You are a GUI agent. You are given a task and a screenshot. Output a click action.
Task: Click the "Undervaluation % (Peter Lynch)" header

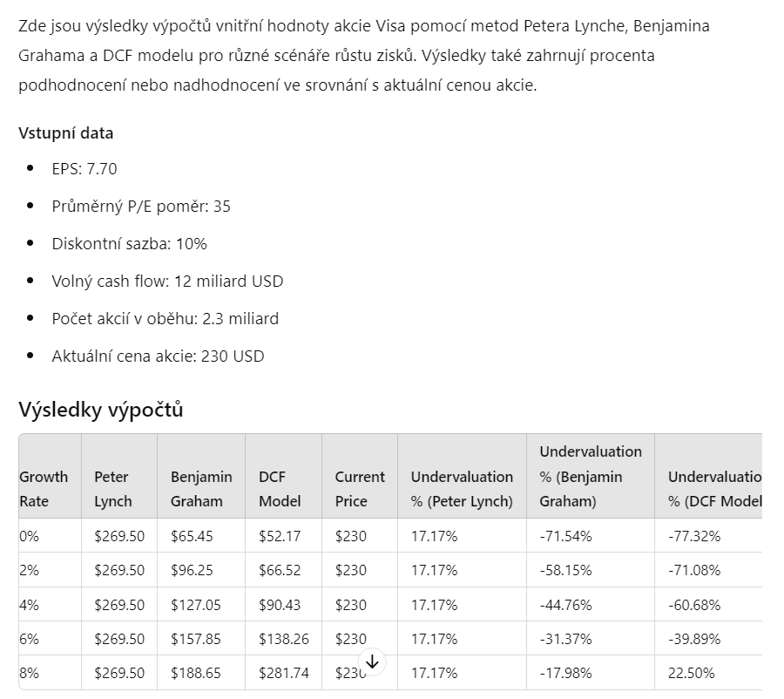tap(462, 489)
